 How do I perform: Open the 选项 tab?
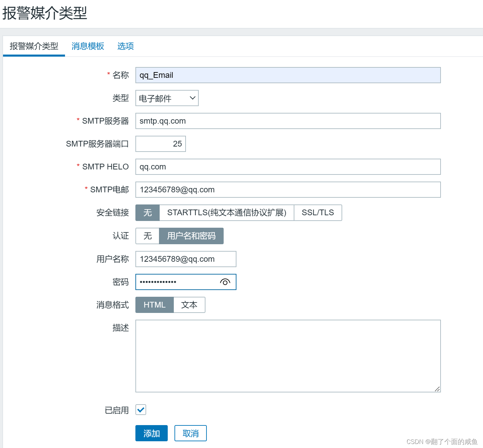[x=125, y=46]
